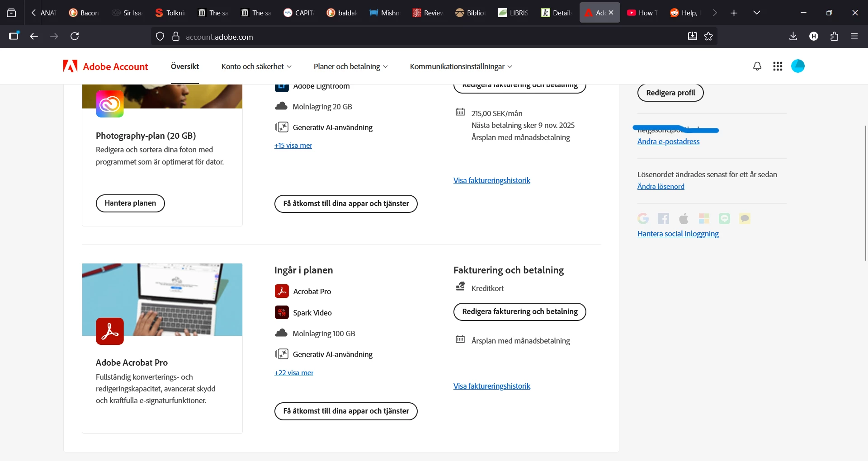Select the Översikt tab
The height and width of the screenshot is (461, 868).
(185, 66)
